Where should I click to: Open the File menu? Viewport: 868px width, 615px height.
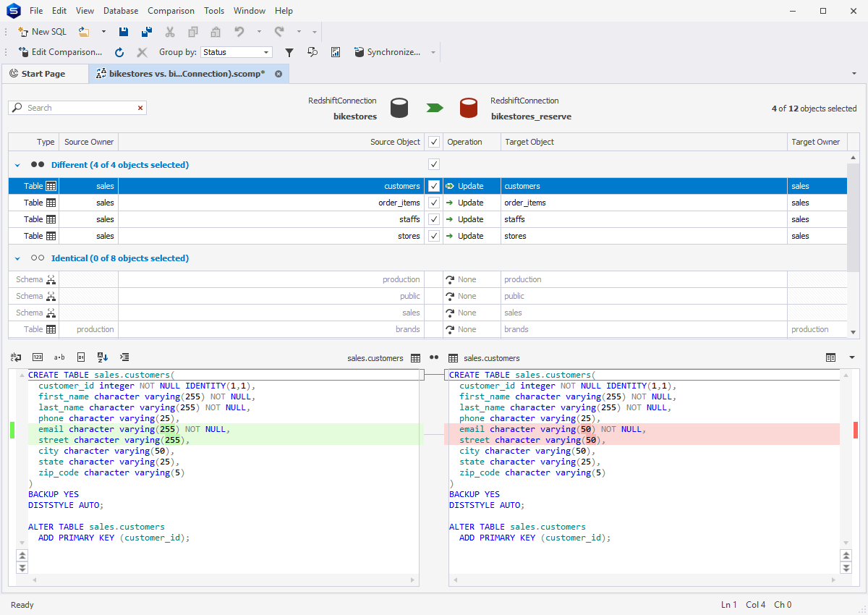coord(36,11)
